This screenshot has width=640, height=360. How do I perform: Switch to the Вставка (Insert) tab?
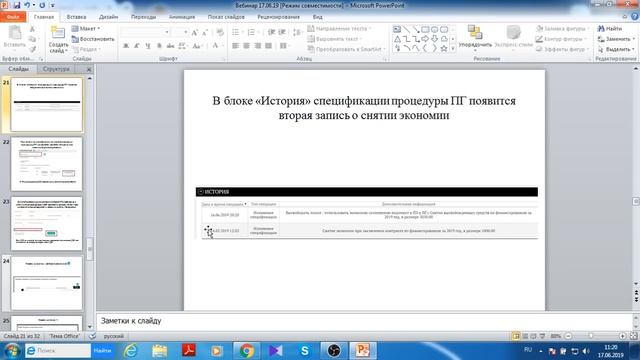76,17
